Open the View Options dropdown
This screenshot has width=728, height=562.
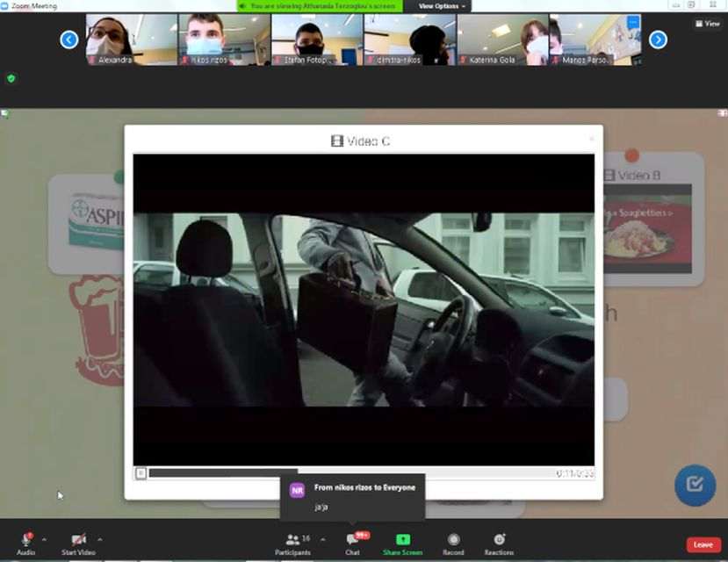click(442, 6)
